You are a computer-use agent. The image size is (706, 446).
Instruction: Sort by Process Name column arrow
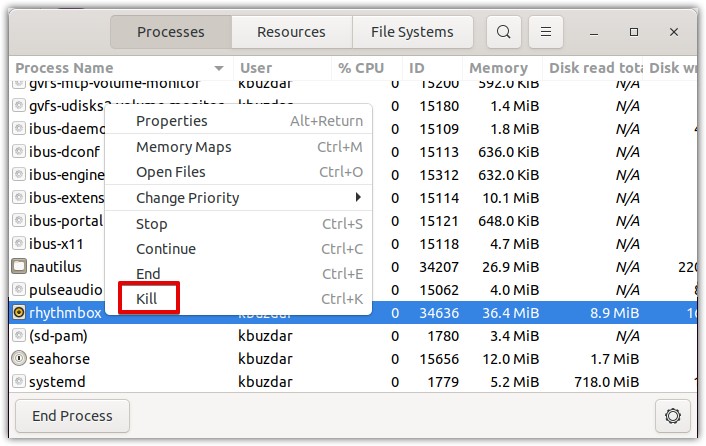pyautogui.click(x=219, y=69)
